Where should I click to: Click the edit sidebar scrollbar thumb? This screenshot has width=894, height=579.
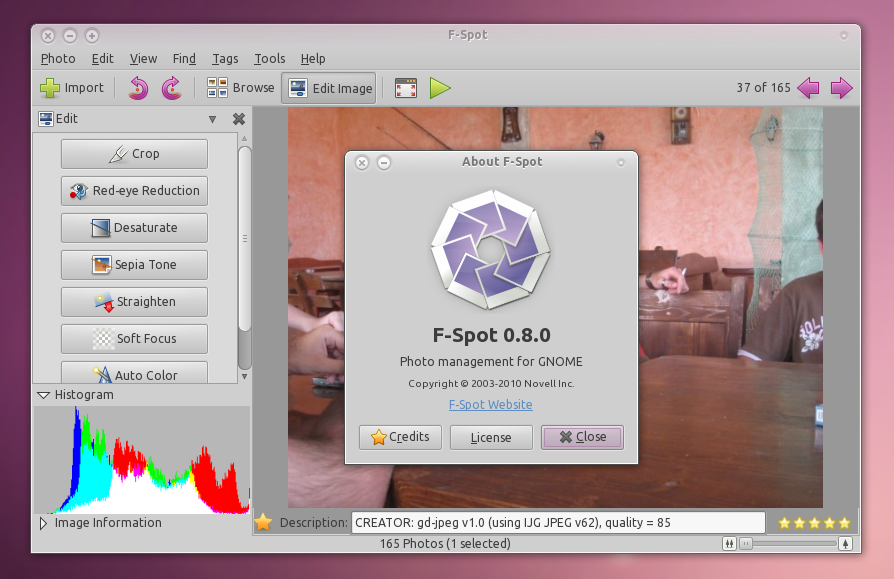[x=245, y=239]
